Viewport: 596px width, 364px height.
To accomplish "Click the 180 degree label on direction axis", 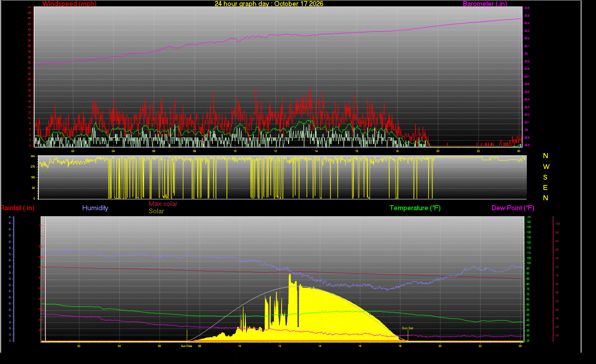I will (x=33, y=177).
